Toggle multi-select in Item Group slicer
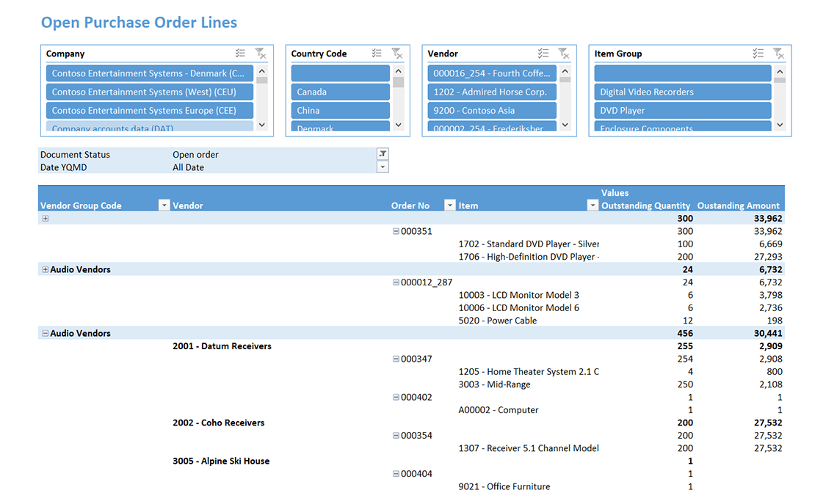 (758, 54)
